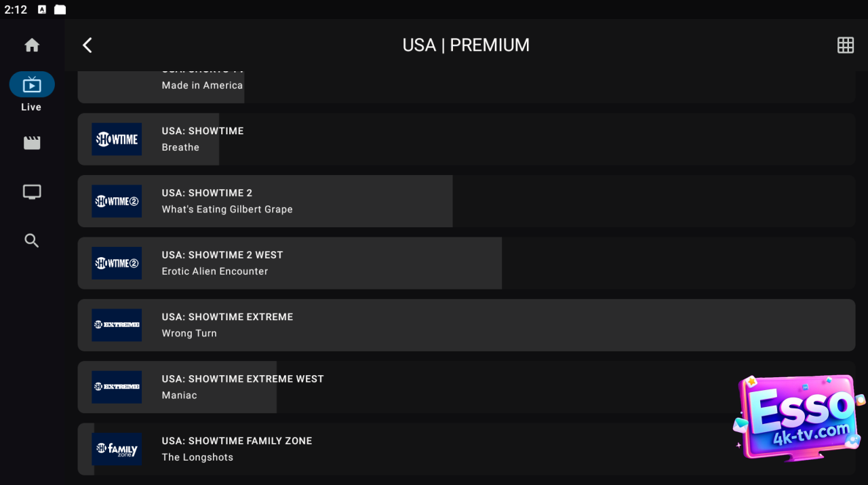Click the Showtime 2 channel logo
868x485 pixels.
pyautogui.click(x=117, y=201)
